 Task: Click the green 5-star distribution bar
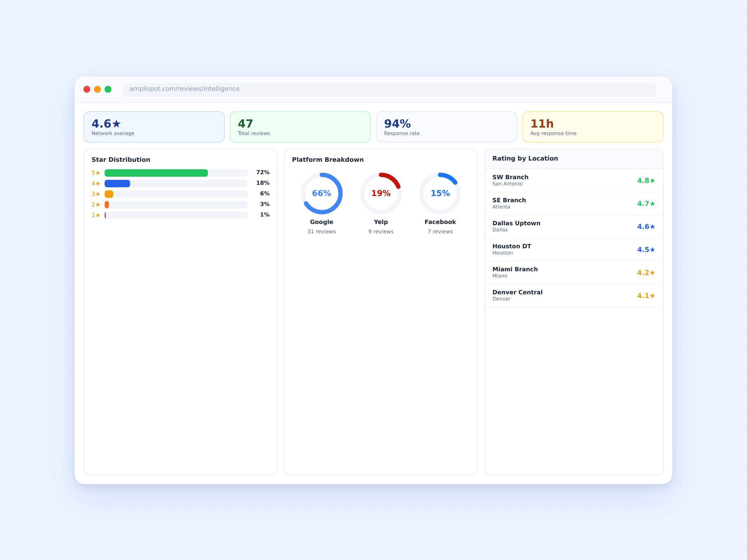156,173
